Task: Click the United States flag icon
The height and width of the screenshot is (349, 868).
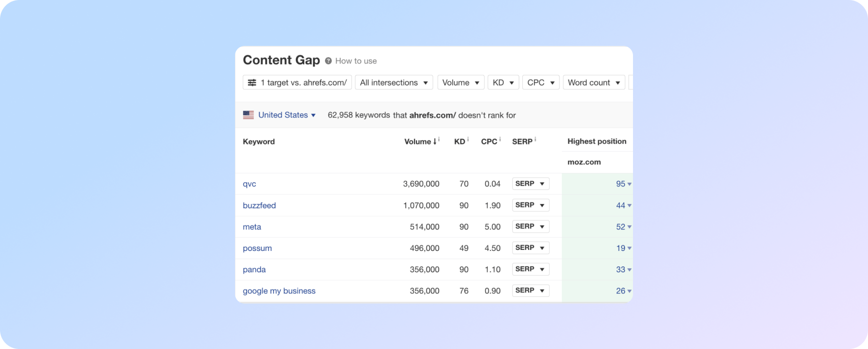Action: click(249, 115)
